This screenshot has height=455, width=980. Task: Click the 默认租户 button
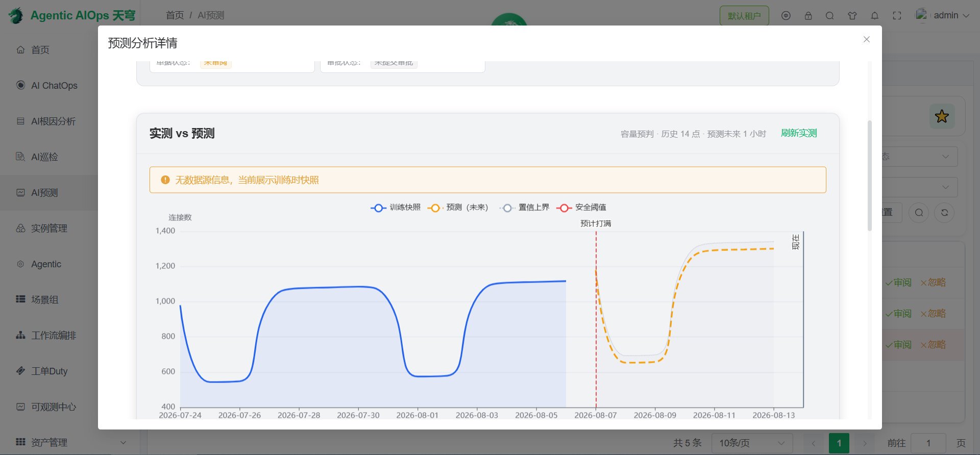(x=744, y=16)
